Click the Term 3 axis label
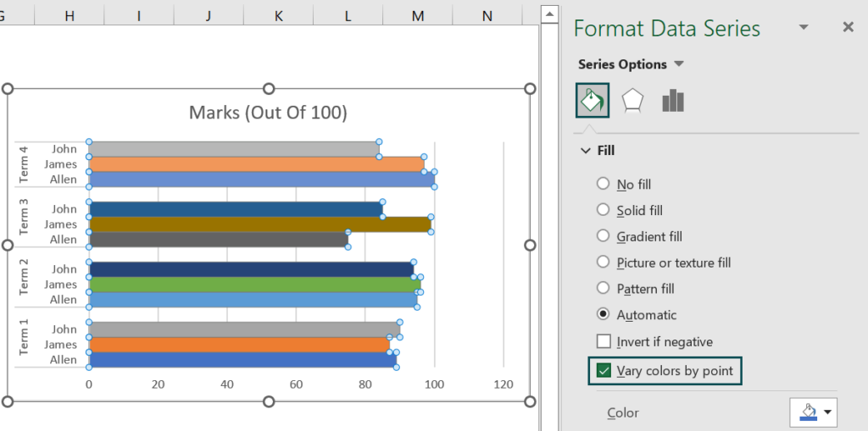 coord(23,217)
